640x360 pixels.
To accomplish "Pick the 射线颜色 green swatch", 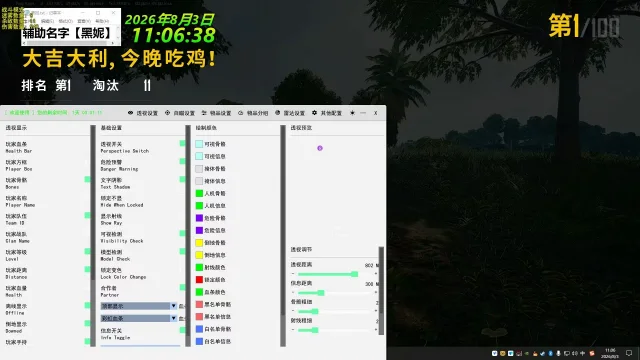I will click(199, 267).
